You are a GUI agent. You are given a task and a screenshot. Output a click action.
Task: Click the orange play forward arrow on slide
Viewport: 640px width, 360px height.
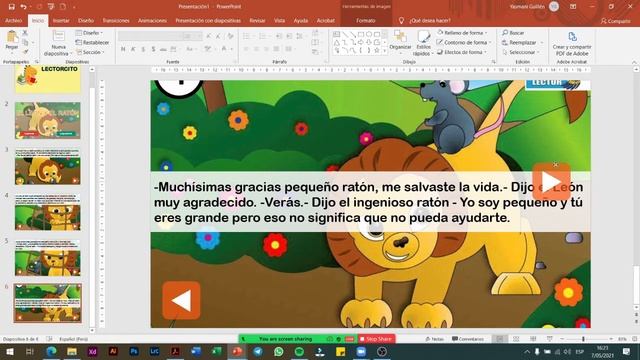[551, 182]
